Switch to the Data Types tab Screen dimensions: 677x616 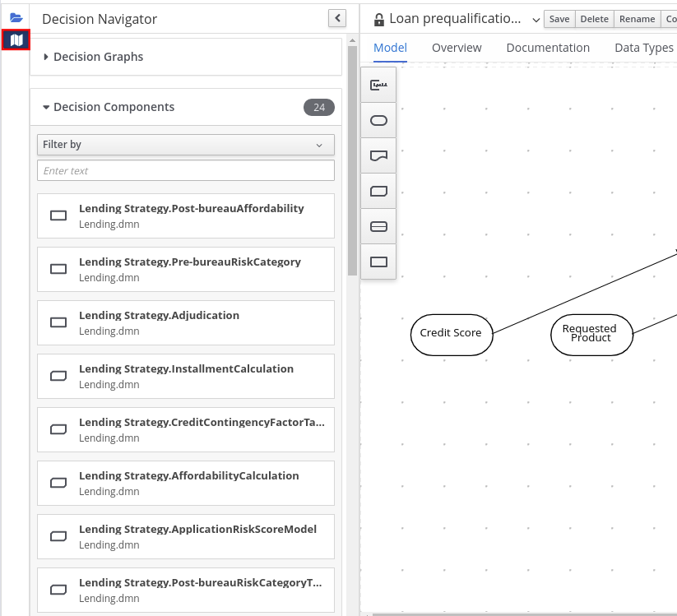point(643,48)
